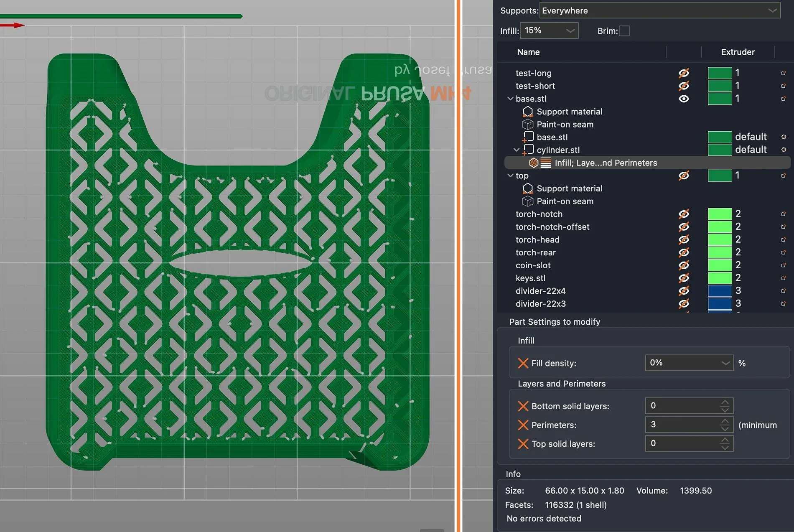The height and width of the screenshot is (532, 794).
Task: Click test-long extruder color swatch
Action: [720, 73]
